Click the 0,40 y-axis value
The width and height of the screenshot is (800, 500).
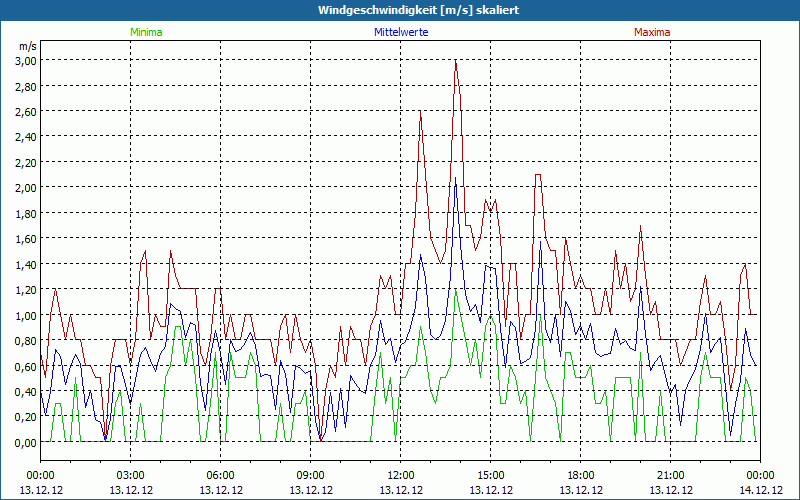(27, 392)
